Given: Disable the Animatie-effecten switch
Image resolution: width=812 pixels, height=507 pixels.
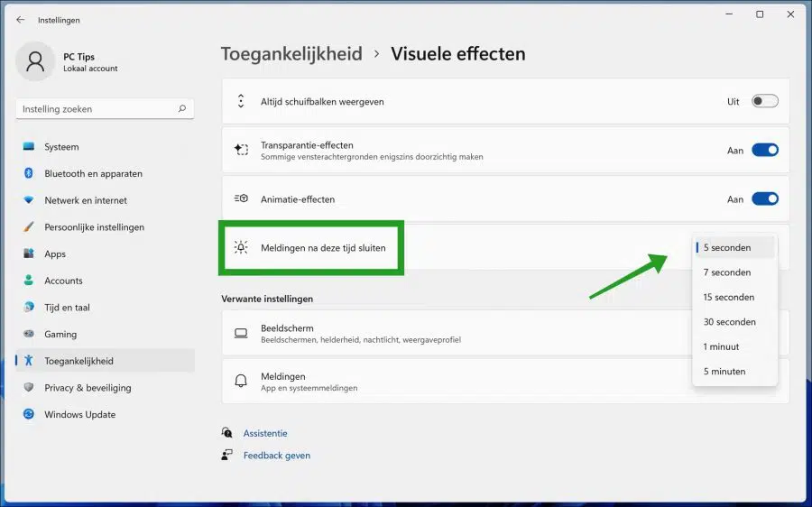Looking at the screenshot, I should pos(765,198).
